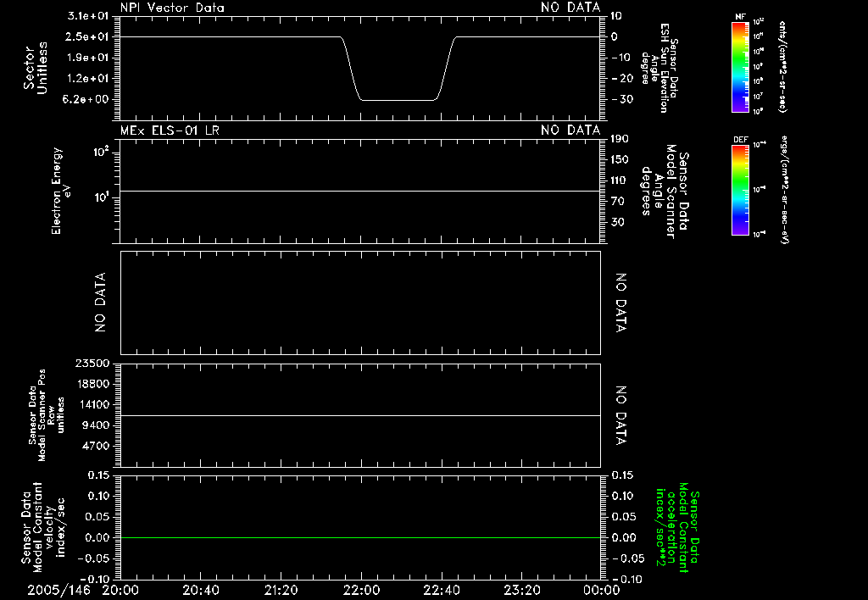Click the -0.05 acceleration tick on right axis
Screen dimensions: 868x600
(628, 558)
